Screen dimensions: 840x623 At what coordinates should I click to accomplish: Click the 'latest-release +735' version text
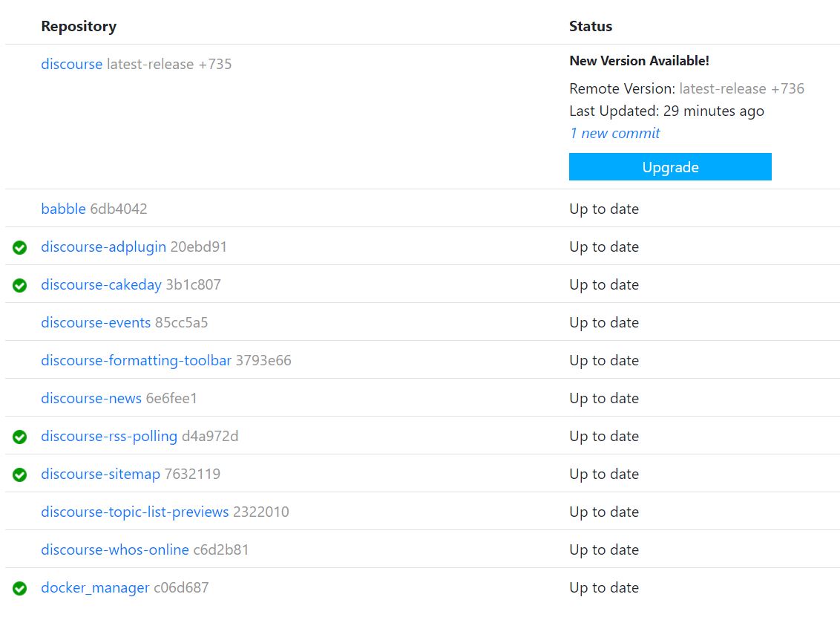[x=169, y=64]
